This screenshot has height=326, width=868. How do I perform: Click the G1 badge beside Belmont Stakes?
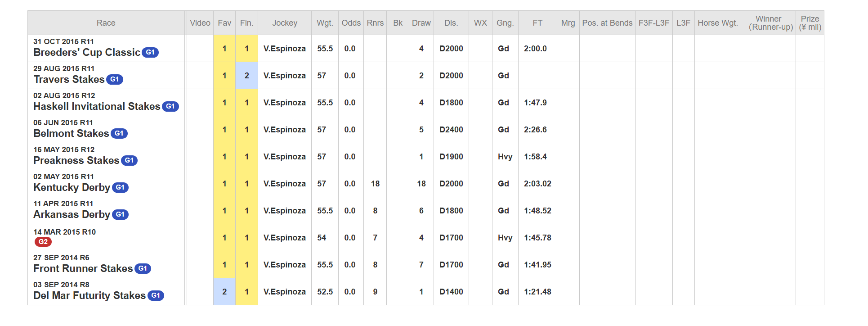[x=119, y=134]
